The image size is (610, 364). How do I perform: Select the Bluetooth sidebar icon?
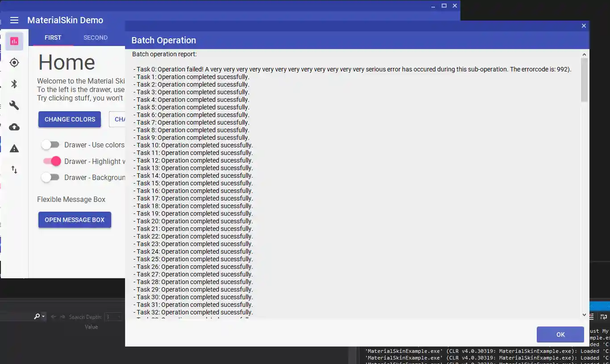pos(14,84)
